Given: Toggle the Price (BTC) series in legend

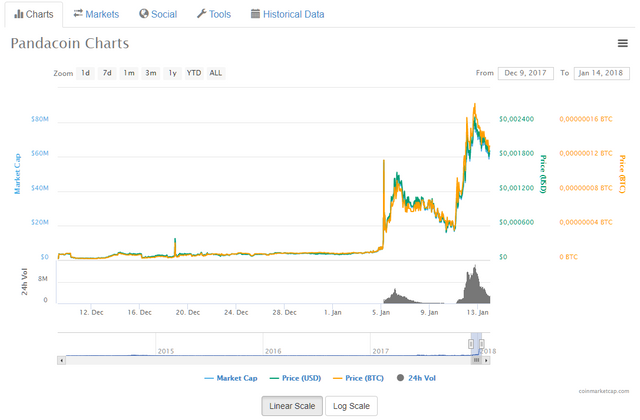Looking at the screenshot, I should (x=358, y=378).
